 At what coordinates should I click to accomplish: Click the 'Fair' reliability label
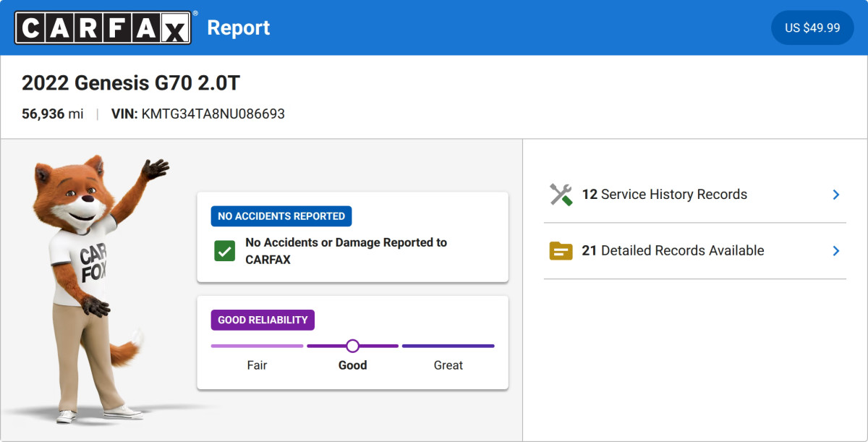[257, 365]
